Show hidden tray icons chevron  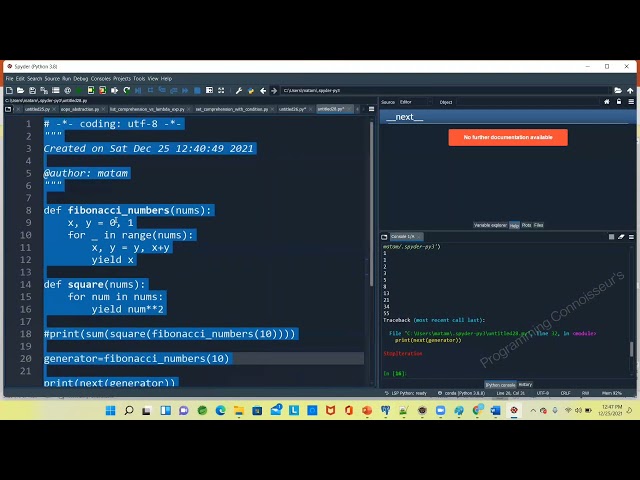click(x=533, y=411)
